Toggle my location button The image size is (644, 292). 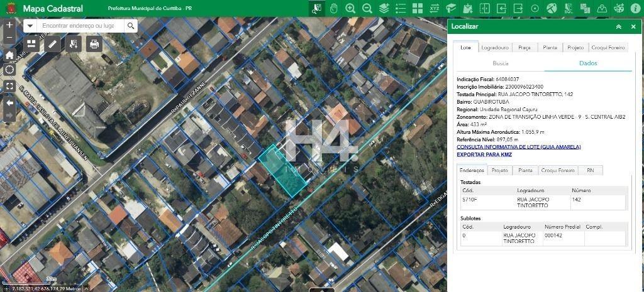coord(9,70)
